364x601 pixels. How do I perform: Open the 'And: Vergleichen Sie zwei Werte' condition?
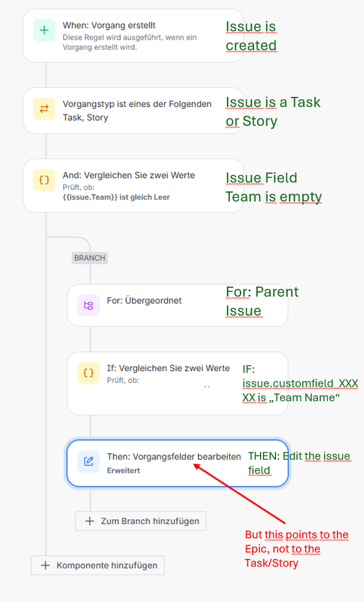134,185
